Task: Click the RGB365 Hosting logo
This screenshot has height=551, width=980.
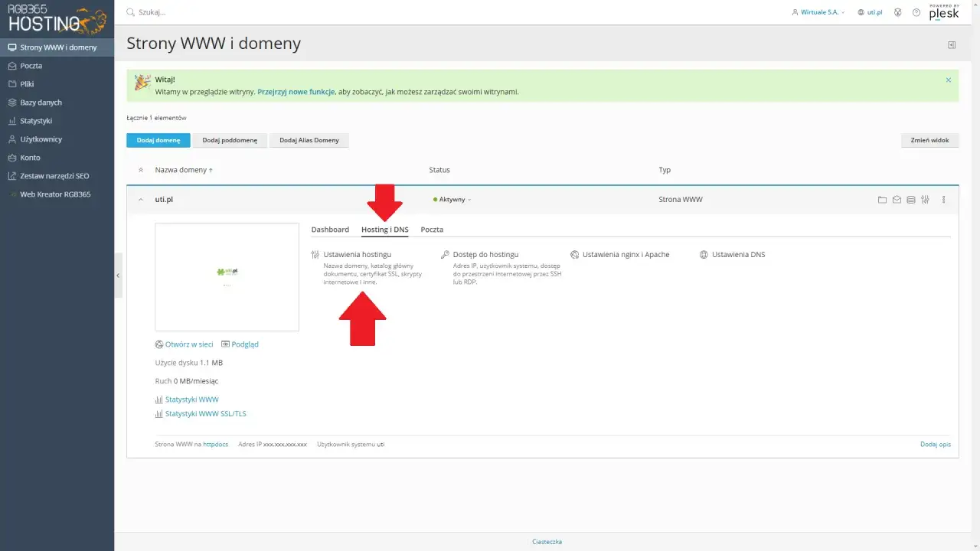Action: click(x=57, y=19)
